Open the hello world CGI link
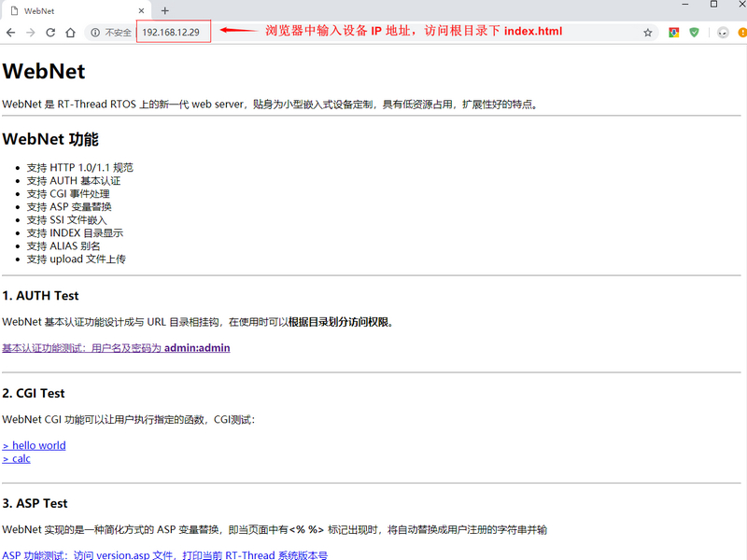Image resolution: width=747 pixels, height=560 pixels. click(35, 445)
